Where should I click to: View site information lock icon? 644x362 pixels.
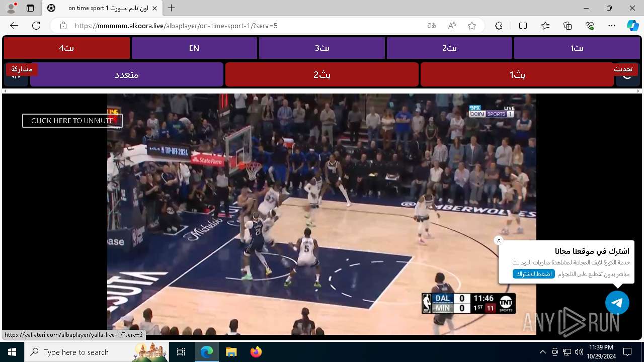pos(63,26)
